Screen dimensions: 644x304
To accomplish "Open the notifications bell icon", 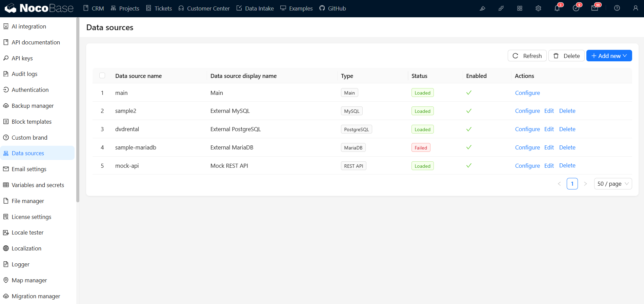I will click(557, 8).
